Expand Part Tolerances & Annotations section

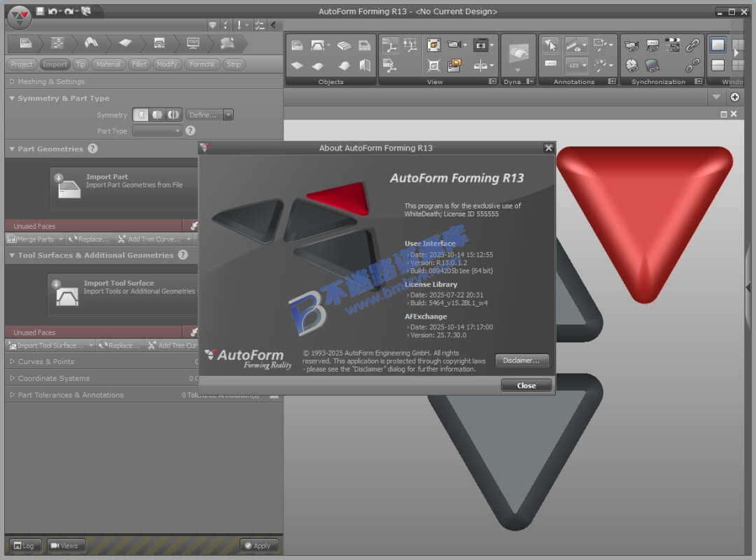tap(12, 395)
